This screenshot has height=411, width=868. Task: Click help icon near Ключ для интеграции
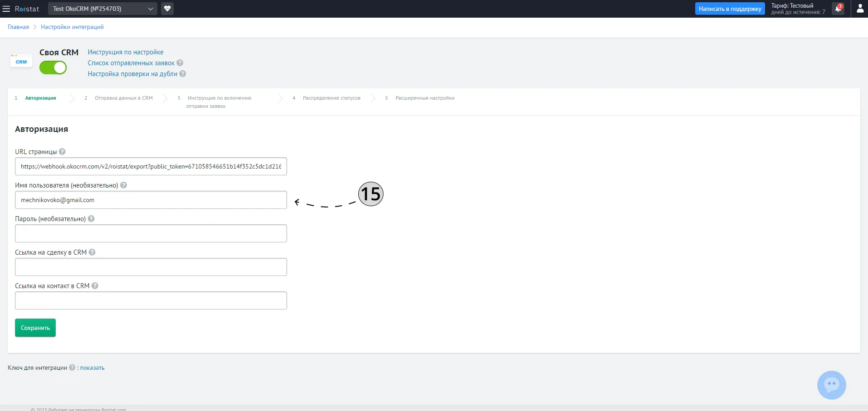tap(72, 367)
